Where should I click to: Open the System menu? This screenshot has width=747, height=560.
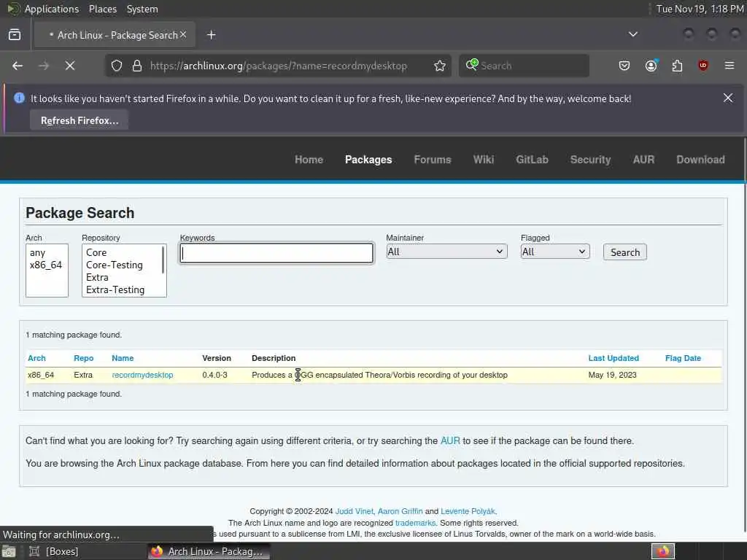pyautogui.click(x=142, y=9)
